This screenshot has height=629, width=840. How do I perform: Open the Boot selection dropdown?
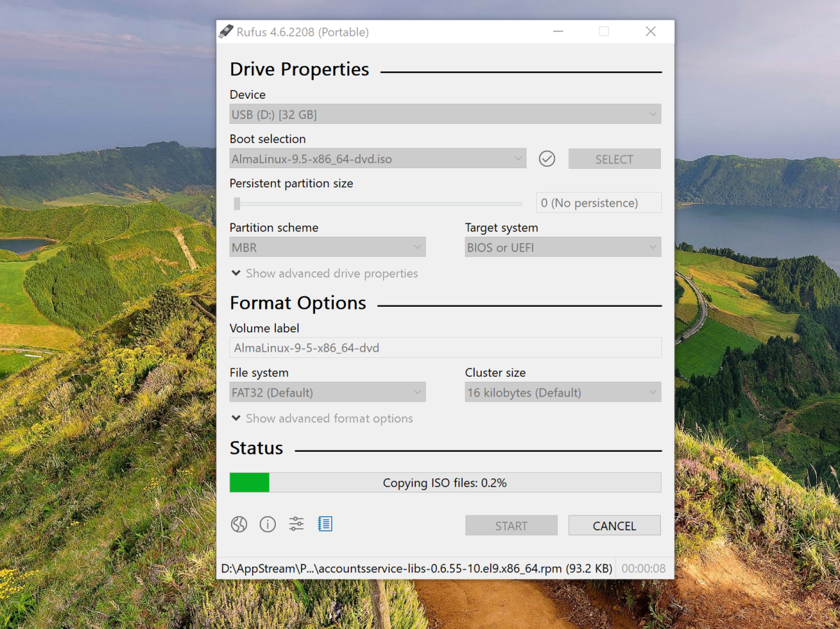(378, 159)
